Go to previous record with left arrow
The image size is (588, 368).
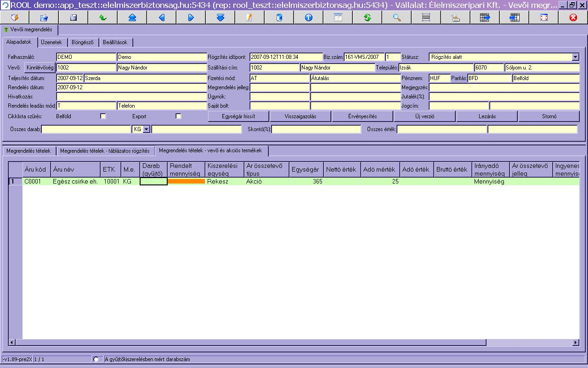coord(161,17)
